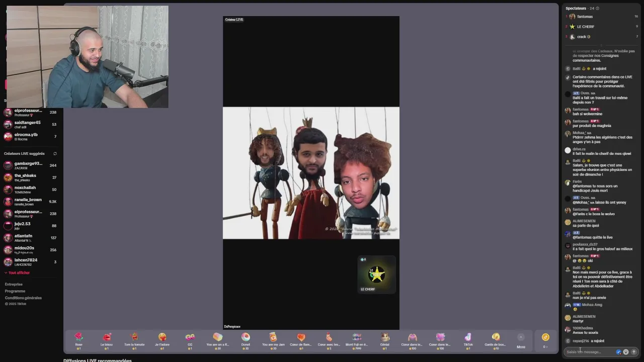Send the Tom la tomate gift
Viewport: 644px width, 362px height.
click(134, 340)
